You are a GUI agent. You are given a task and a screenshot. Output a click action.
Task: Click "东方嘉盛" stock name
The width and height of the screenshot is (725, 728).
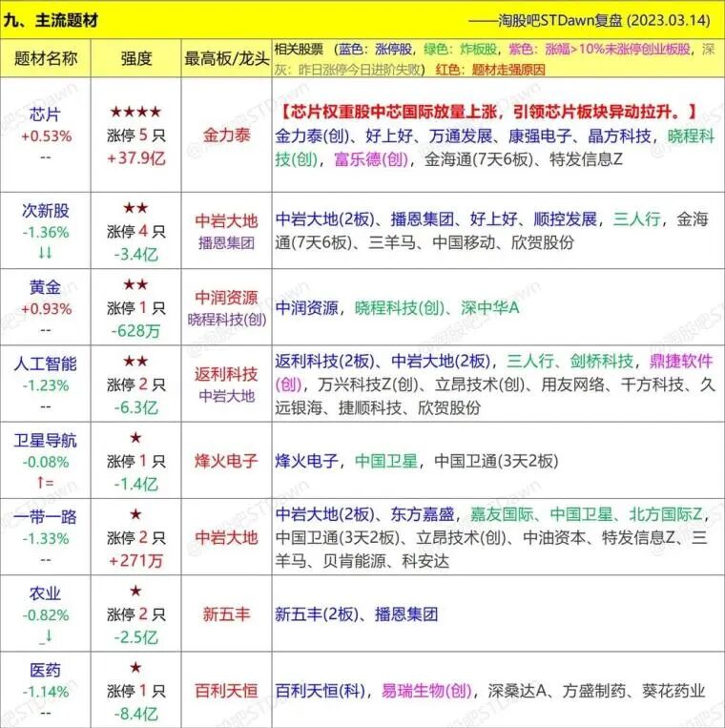tap(423, 514)
